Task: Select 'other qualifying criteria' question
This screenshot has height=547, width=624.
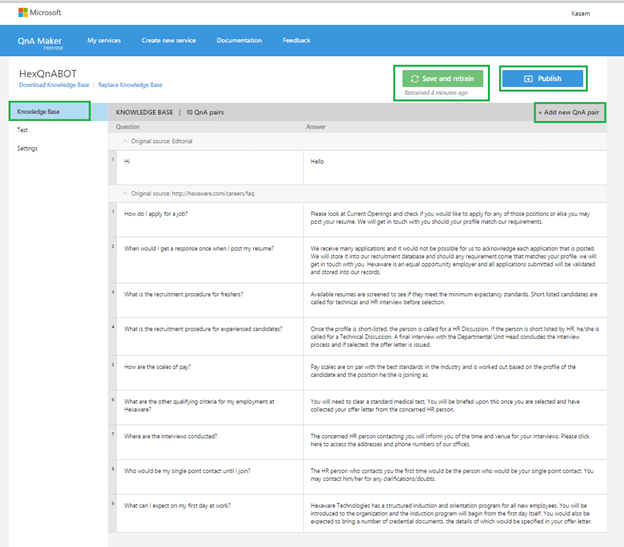Action: [x=210, y=407]
